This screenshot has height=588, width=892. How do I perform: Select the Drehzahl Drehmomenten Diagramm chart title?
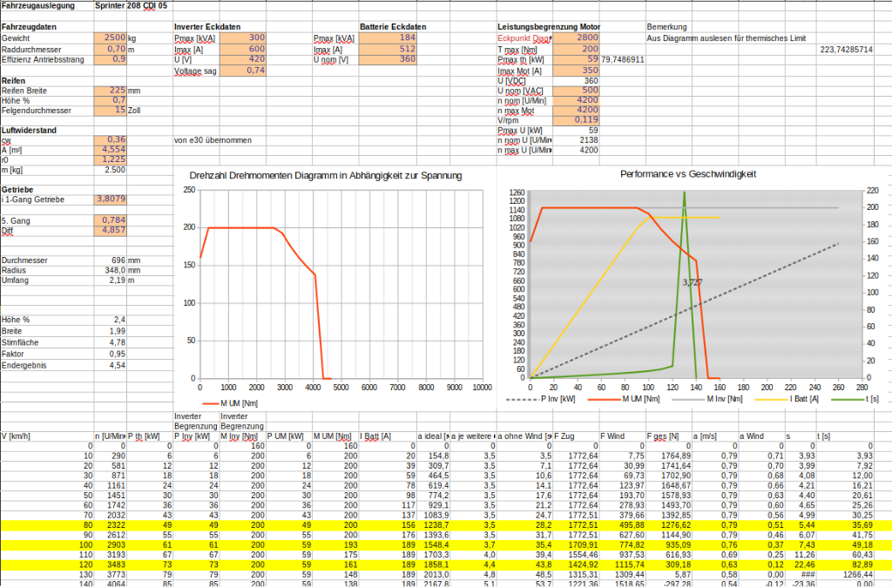point(326,175)
